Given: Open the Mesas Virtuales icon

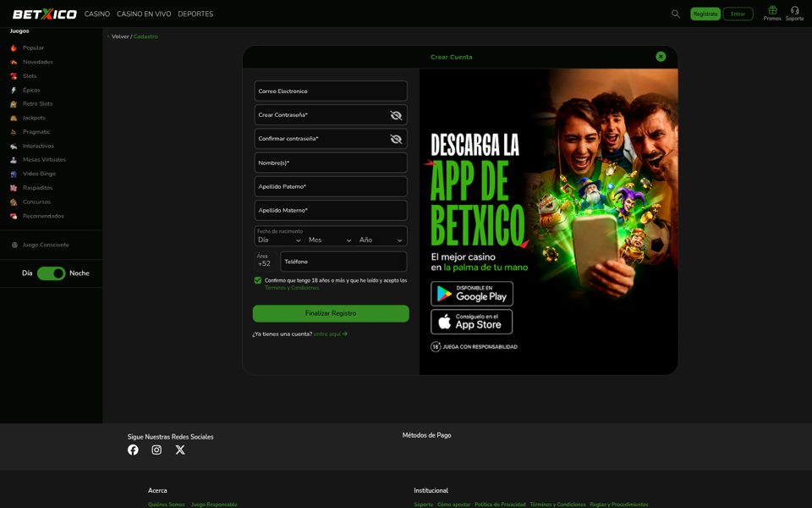Looking at the screenshot, I should [14, 160].
